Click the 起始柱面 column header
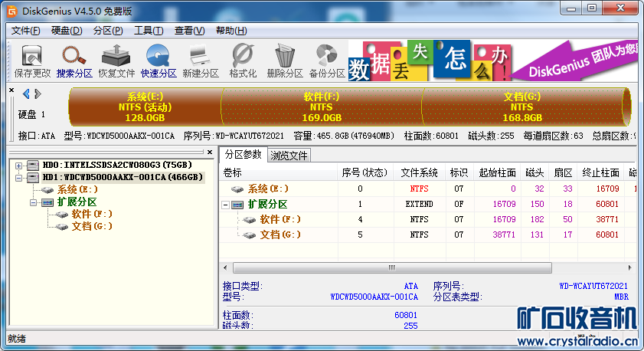644x351 pixels. [x=497, y=172]
